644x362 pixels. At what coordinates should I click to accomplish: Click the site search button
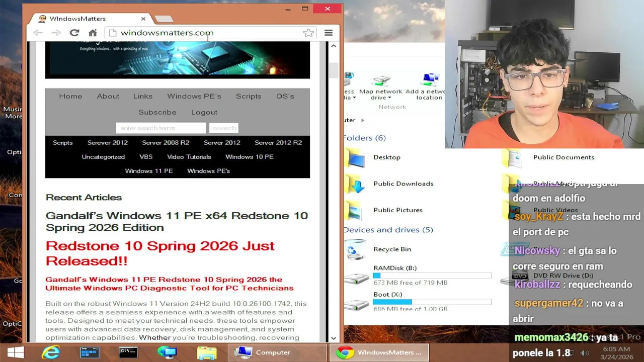pos(224,128)
